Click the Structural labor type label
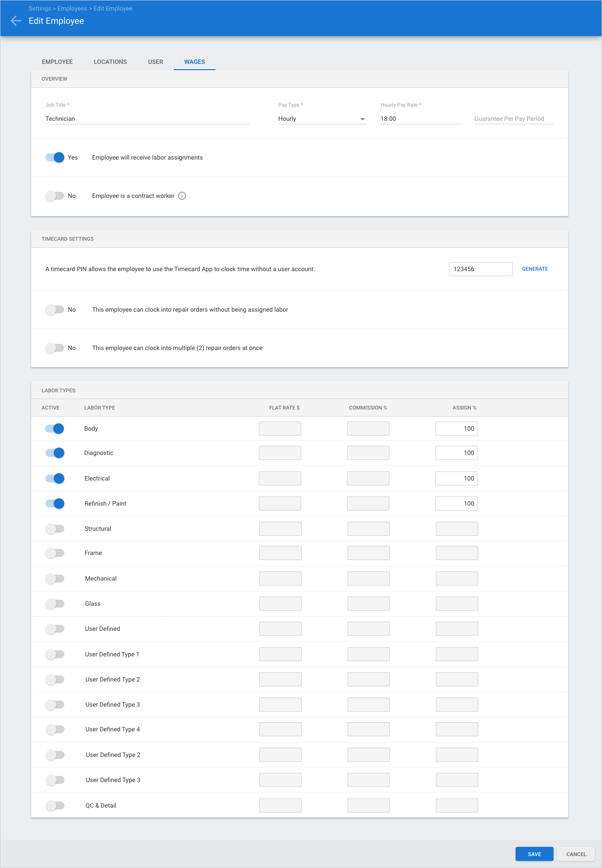This screenshot has width=602, height=868. point(98,529)
